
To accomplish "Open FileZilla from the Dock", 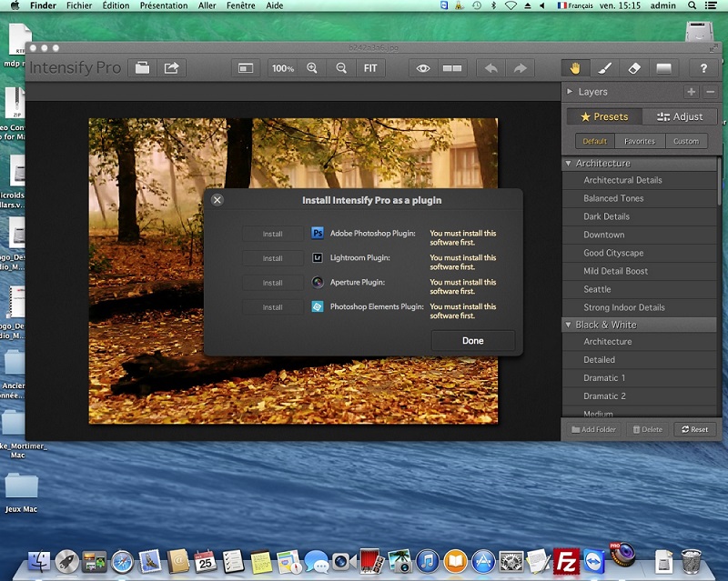I will pos(566,562).
